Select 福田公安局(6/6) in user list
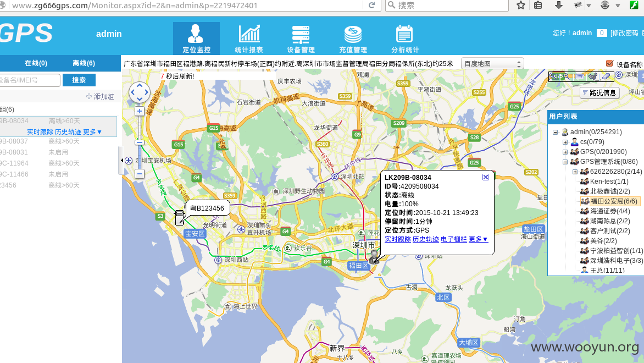This screenshot has width=644, height=363. 614,201
